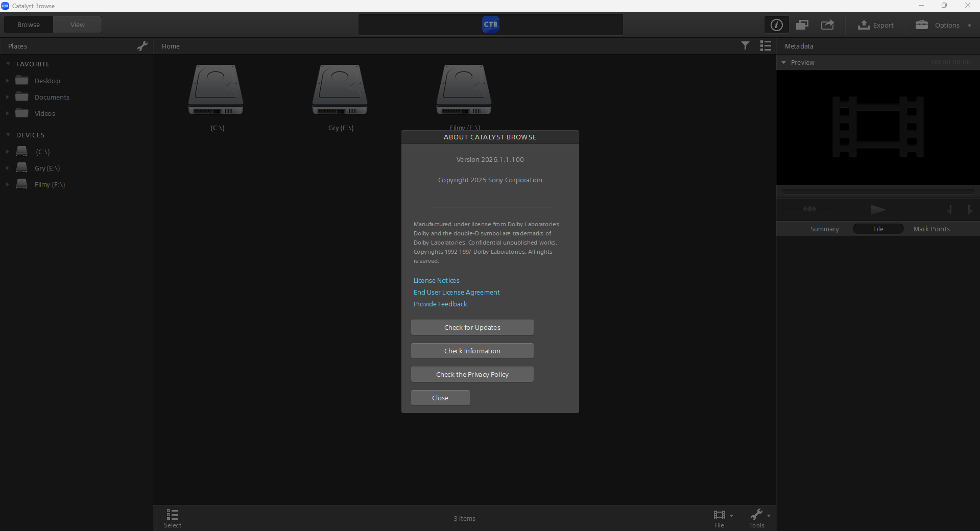Click the share icon in top toolbar
980x531 pixels.
tap(827, 25)
